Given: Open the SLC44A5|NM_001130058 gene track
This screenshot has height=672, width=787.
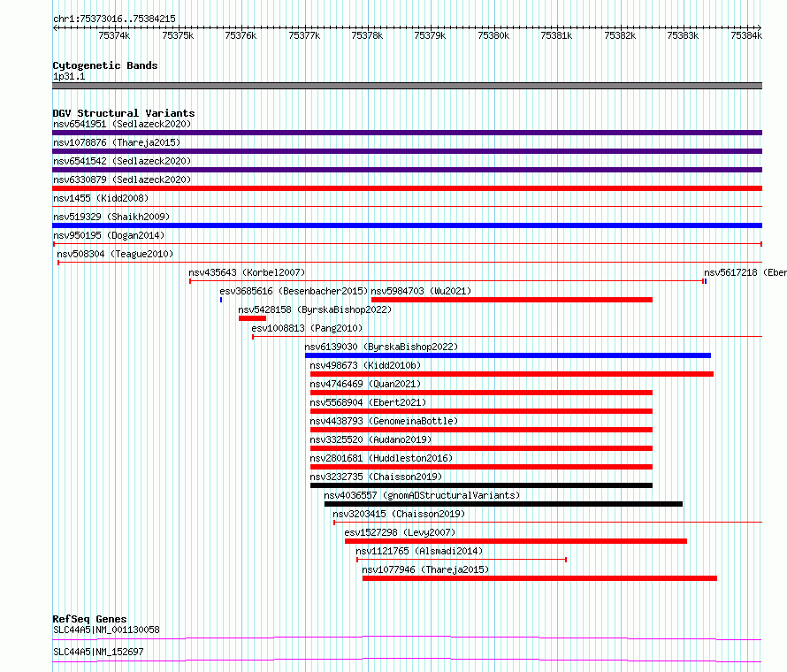Looking at the screenshot, I should pyautogui.click(x=407, y=638).
